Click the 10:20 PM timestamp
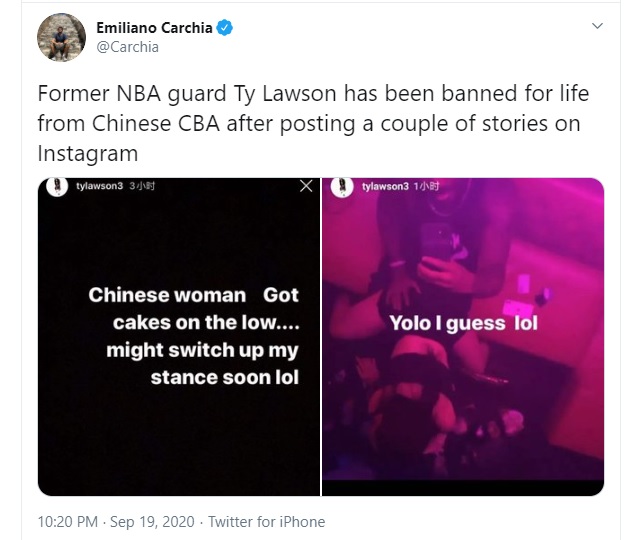626x540 pixels. (67, 522)
